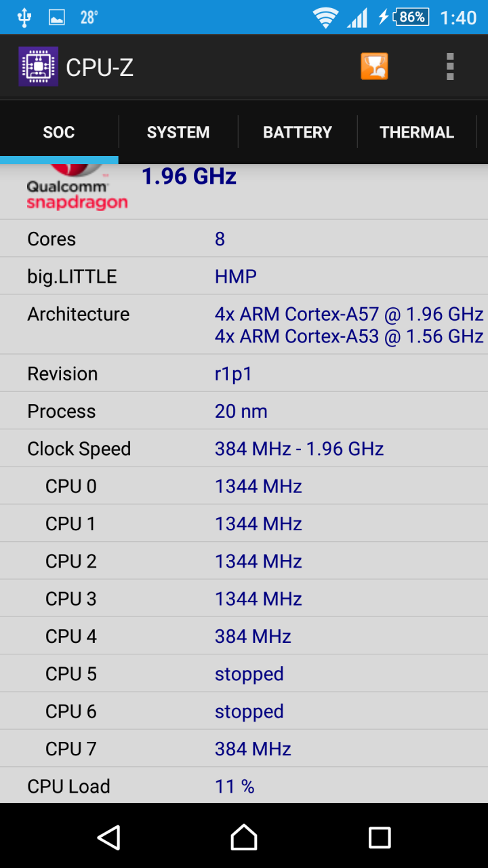Select the CPU 5 stopped row
Viewport: 488px width, 868px height.
244,673
